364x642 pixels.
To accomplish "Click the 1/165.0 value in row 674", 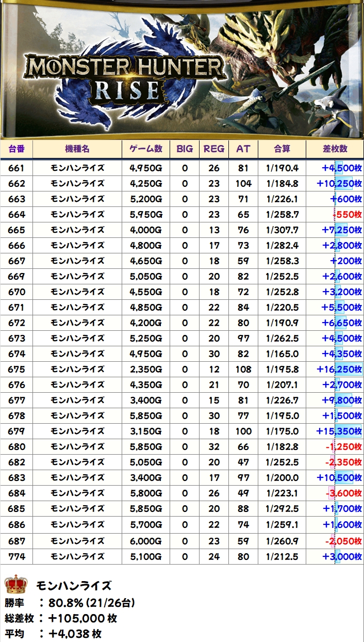I will tap(282, 354).
